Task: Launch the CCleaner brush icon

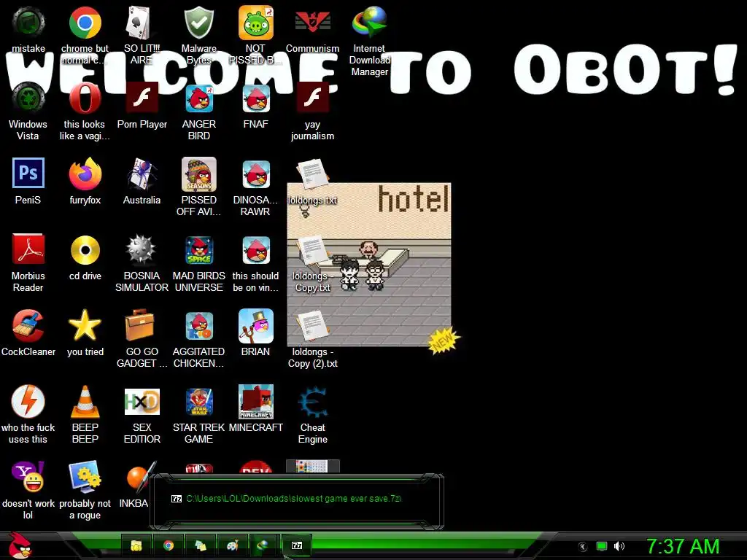Action: click(28, 326)
